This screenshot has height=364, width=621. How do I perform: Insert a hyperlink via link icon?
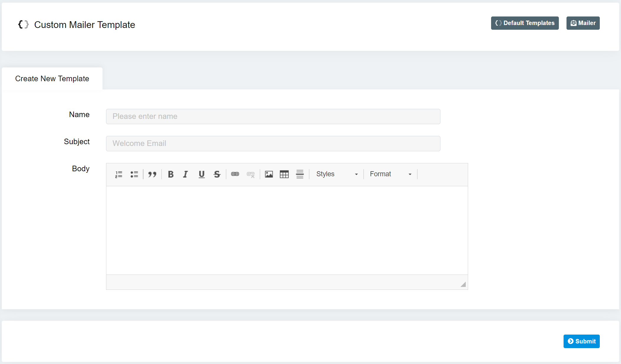point(235,174)
